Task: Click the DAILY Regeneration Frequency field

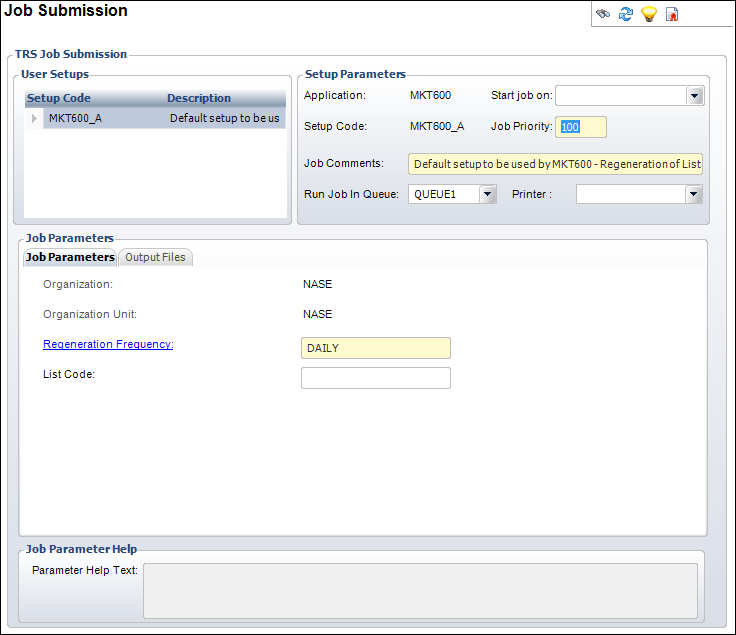Action: tap(375, 348)
